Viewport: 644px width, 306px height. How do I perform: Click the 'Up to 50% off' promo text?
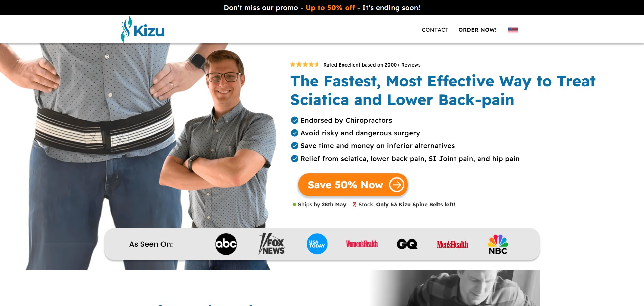click(330, 8)
